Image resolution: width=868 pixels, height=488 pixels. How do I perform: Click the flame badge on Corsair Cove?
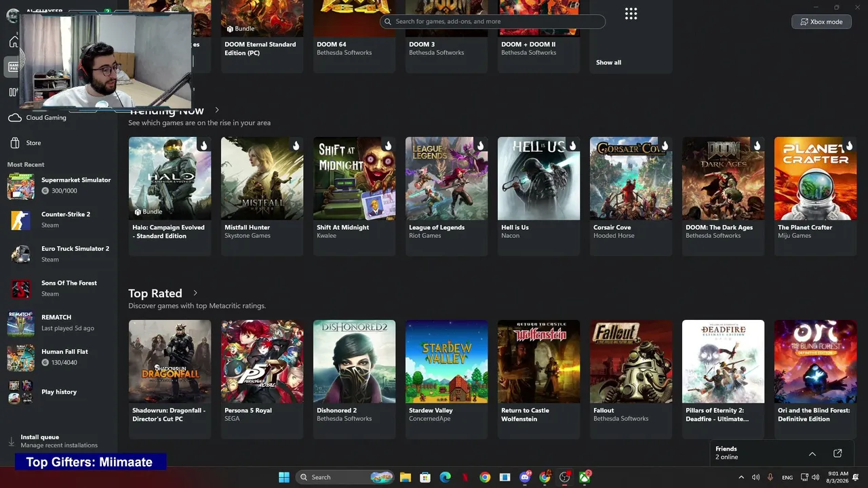pos(664,146)
